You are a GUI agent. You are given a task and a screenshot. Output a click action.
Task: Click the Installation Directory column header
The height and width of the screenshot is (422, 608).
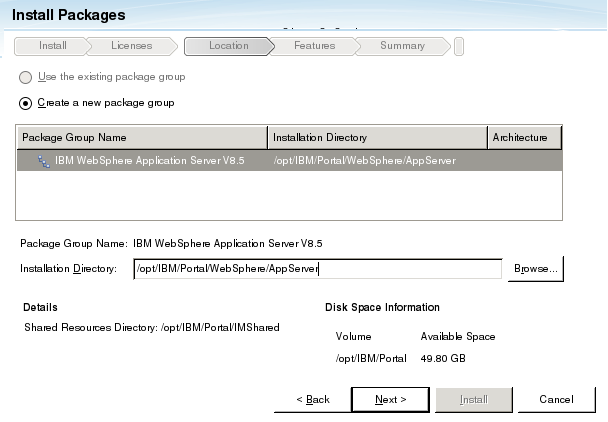[377, 137]
